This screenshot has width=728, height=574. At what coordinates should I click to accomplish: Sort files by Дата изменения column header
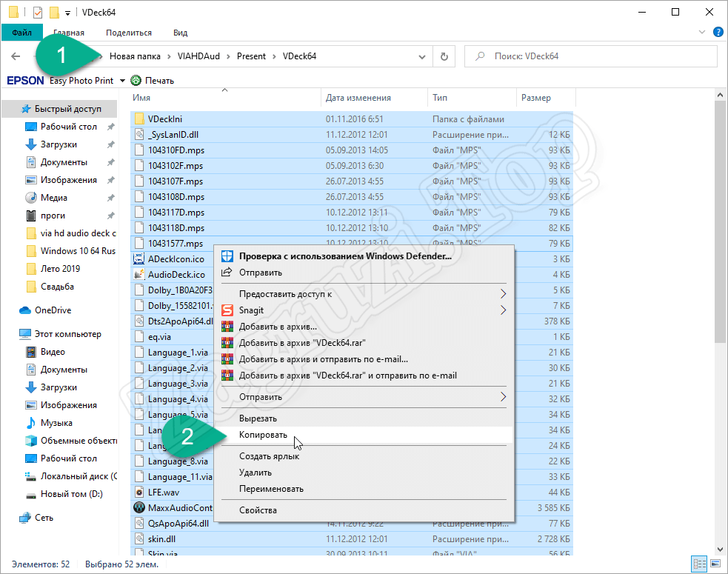pos(358,98)
